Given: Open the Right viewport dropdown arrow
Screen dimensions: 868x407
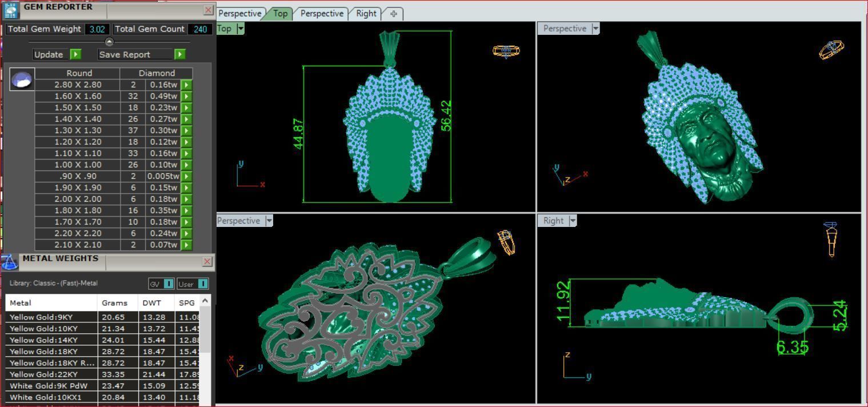Looking at the screenshot, I should [573, 221].
